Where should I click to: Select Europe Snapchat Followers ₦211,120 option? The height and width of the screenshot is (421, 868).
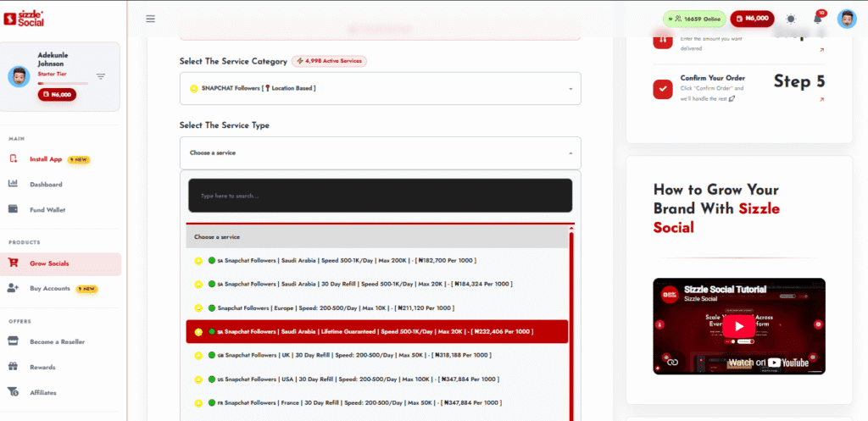coord(377,307)
